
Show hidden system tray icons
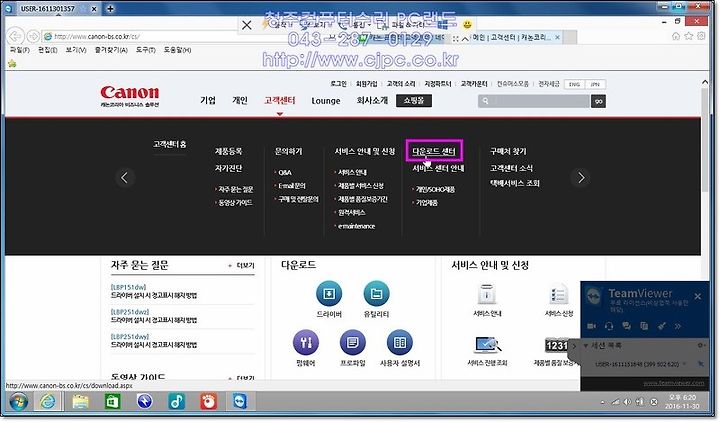(x=602, y=403)
